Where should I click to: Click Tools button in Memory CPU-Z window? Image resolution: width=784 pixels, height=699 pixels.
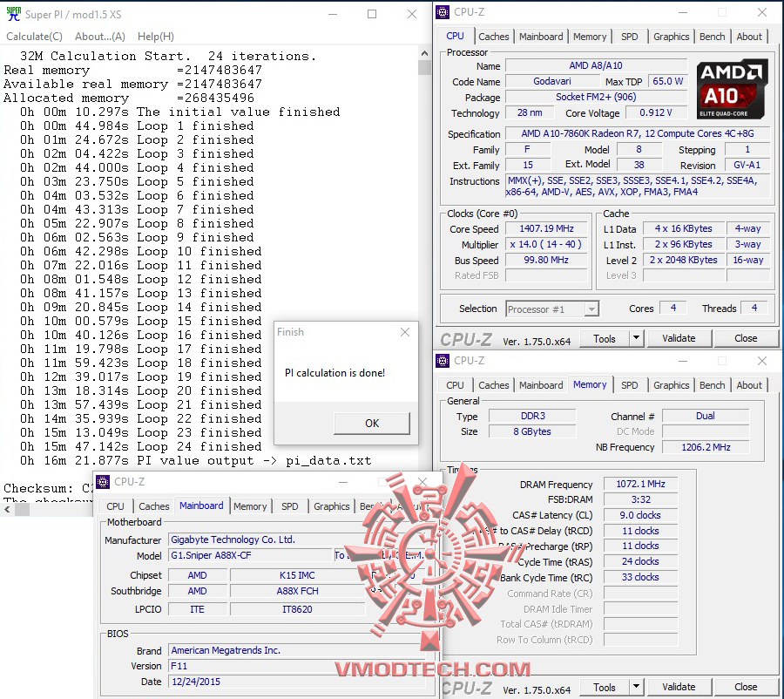click(x=604, y=688)
